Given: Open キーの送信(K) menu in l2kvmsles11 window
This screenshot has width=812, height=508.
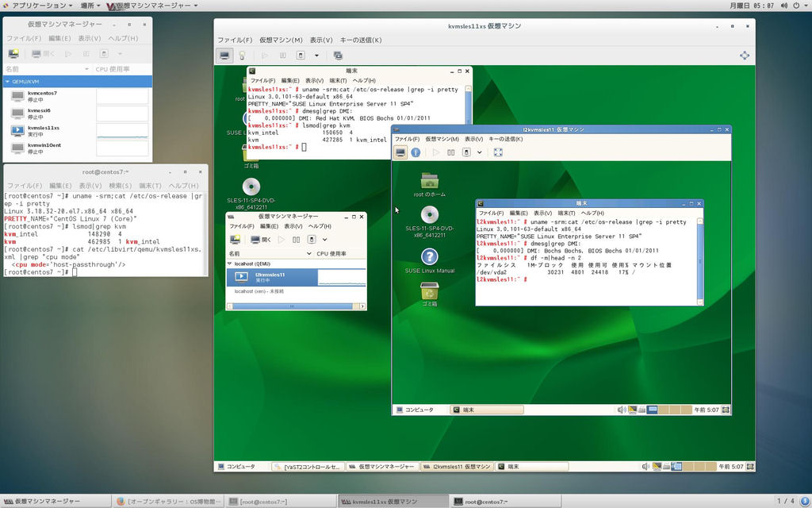Looking at the screenshot, I should [x=505, y=139].
